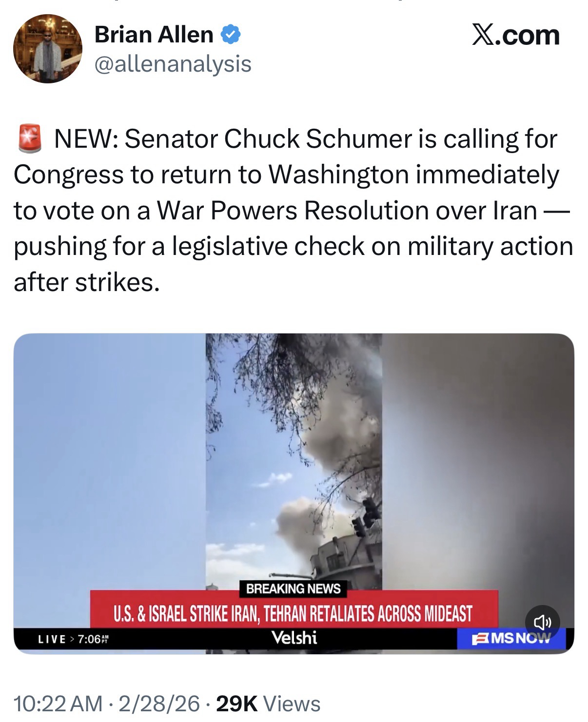The image size is (588, 722).
Task: Click the Velshi show title bar
Action: pos(294,638)
